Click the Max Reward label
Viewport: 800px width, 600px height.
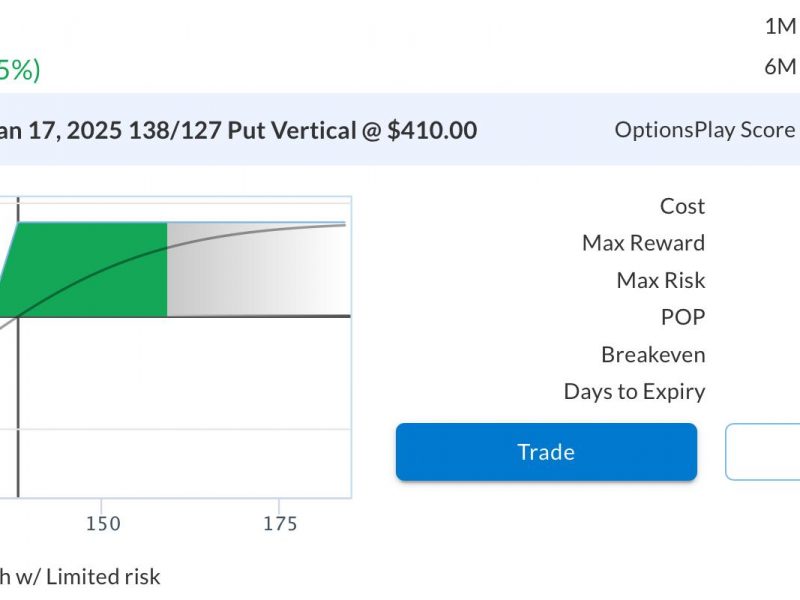point(643,243)
